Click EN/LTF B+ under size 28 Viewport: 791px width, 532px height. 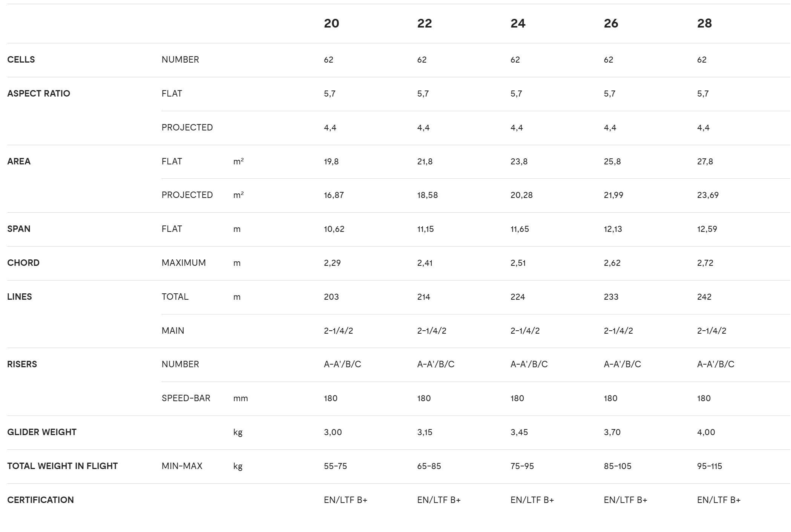point(719,500)
